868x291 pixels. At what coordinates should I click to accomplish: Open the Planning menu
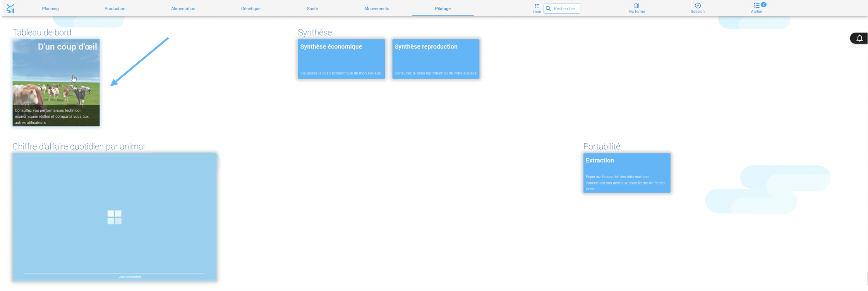point(50,9)
